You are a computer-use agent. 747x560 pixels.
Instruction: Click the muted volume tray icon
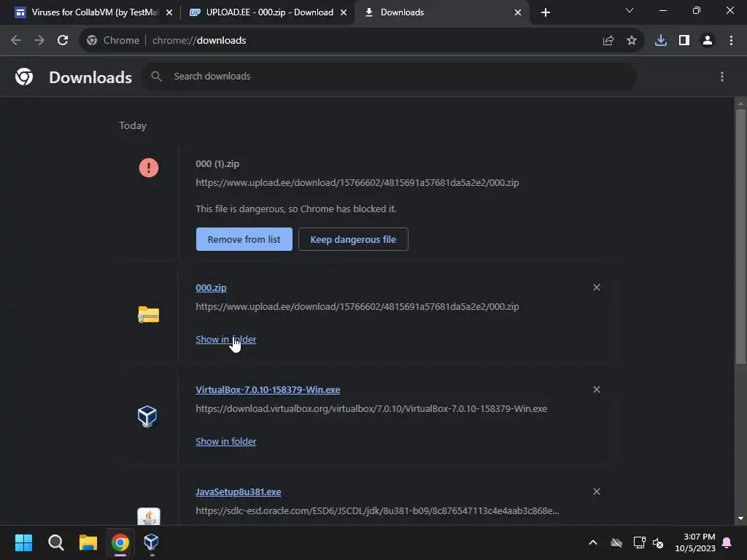[658, 542]
